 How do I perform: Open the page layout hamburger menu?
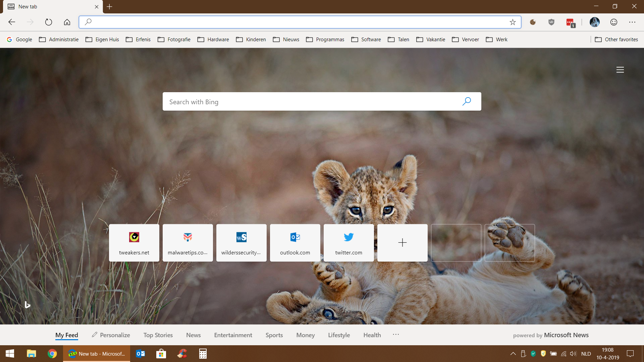tap(620, 70)
